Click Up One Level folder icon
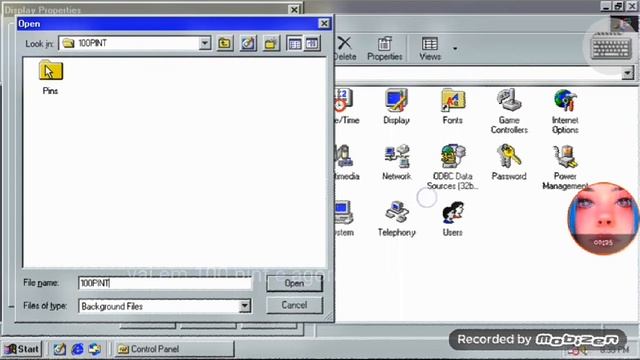The image size is (640, 360). click(224, 43)
